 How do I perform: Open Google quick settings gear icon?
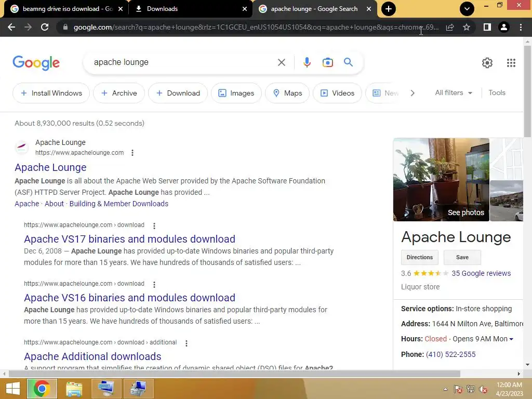pyautogui.click(x=487, y=63)
